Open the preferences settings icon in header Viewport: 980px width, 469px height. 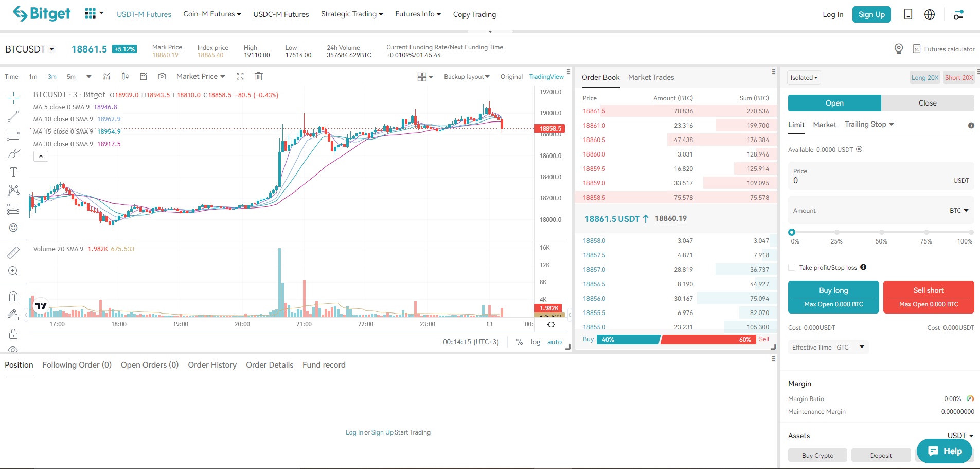pos(958,14)
